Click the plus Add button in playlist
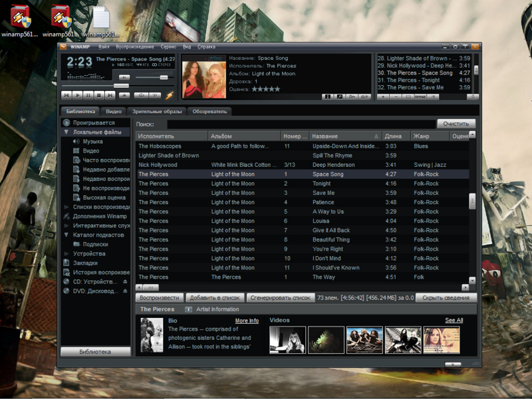Screen dimensions: 532x399 [x=384, y=96]
